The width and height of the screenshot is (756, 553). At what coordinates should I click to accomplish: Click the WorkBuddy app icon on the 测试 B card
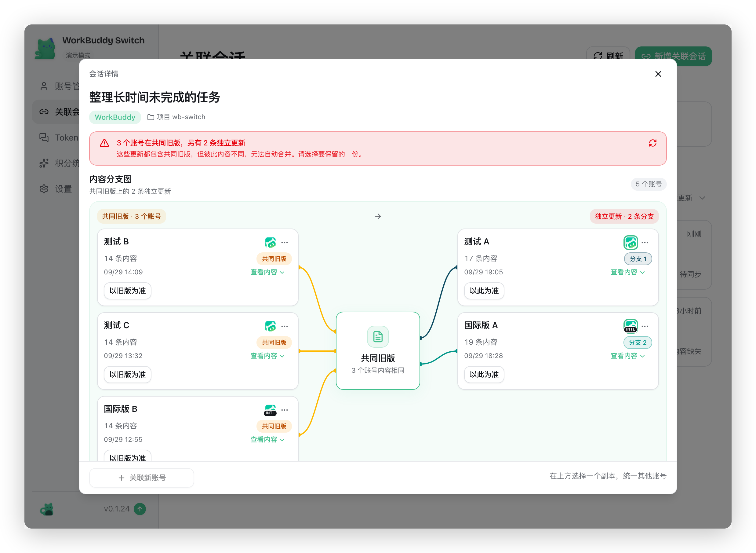[270, 242]
